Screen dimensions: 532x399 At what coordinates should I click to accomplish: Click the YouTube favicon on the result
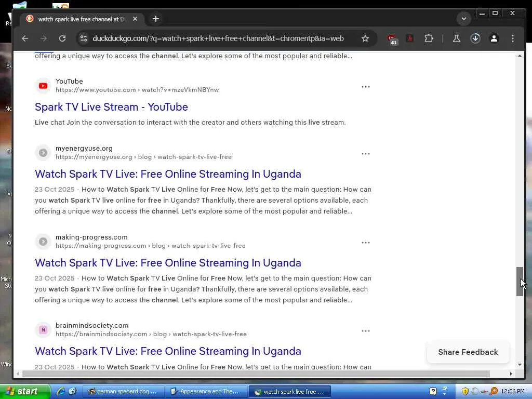pos(43,86)
